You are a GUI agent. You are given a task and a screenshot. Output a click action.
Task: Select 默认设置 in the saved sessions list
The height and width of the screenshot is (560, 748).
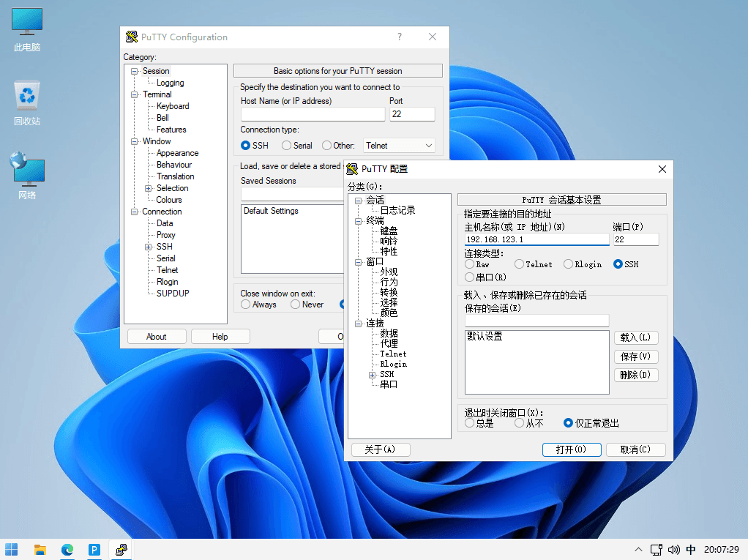[485, 336]
